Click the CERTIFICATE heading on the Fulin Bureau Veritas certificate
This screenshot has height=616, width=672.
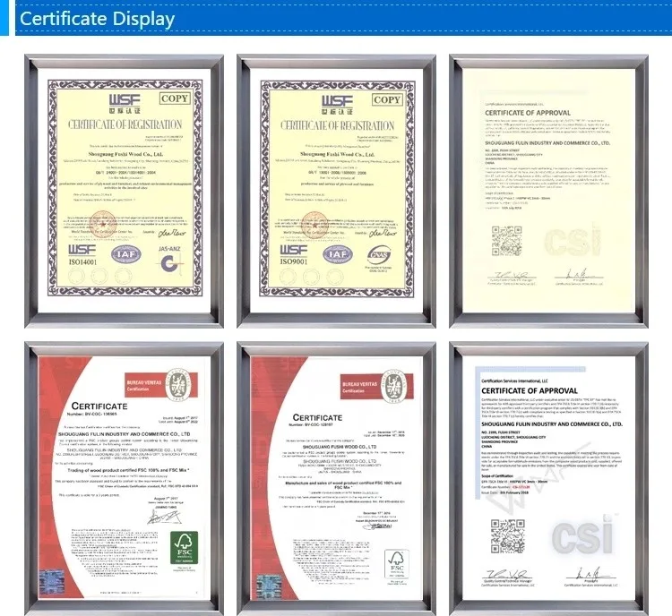click(x=99, y=406)
